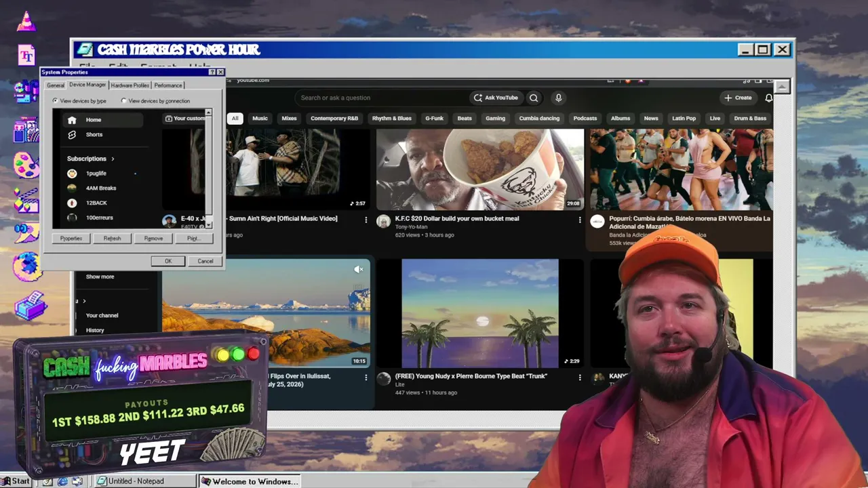Expand the Subscriptions section chevron
This screenshot has width=868, height=488.
pyautogui.click(x=113, y=159)
